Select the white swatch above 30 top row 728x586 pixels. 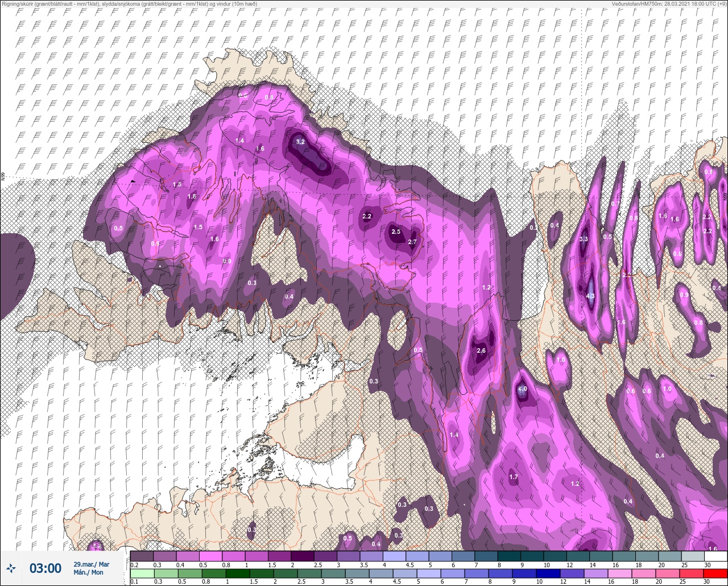click(x=715, y=556)
